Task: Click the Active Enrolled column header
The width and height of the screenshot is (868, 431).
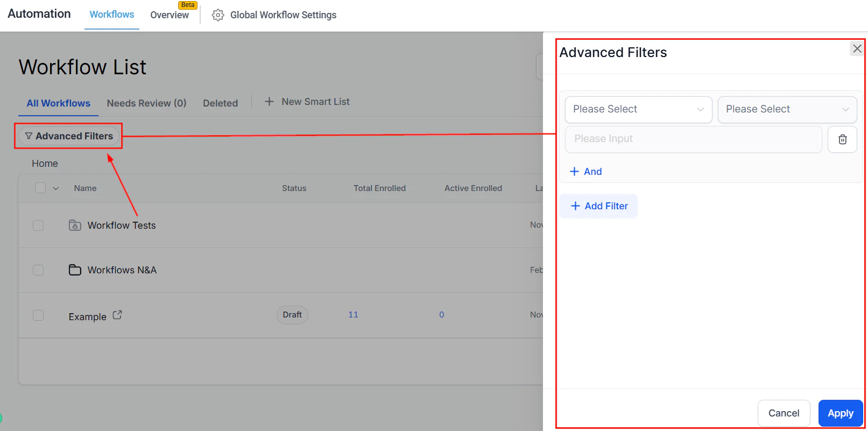Action: point(473,188)
